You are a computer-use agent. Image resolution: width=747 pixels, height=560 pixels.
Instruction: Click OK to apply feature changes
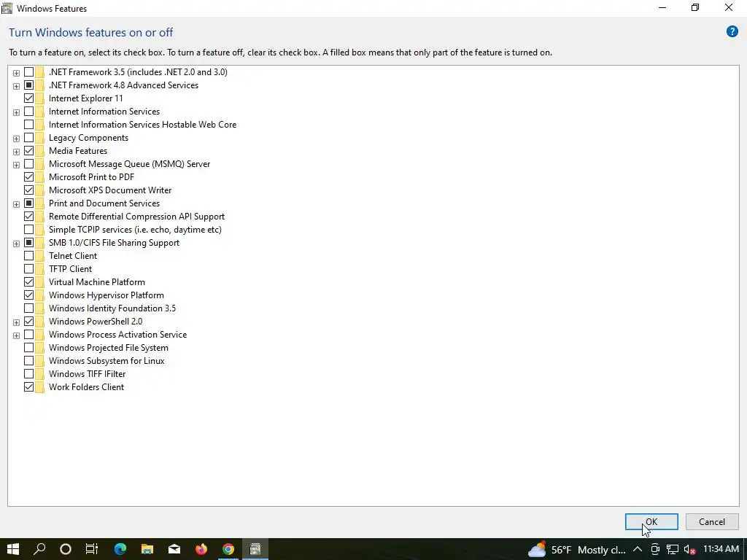pos(651,522)
